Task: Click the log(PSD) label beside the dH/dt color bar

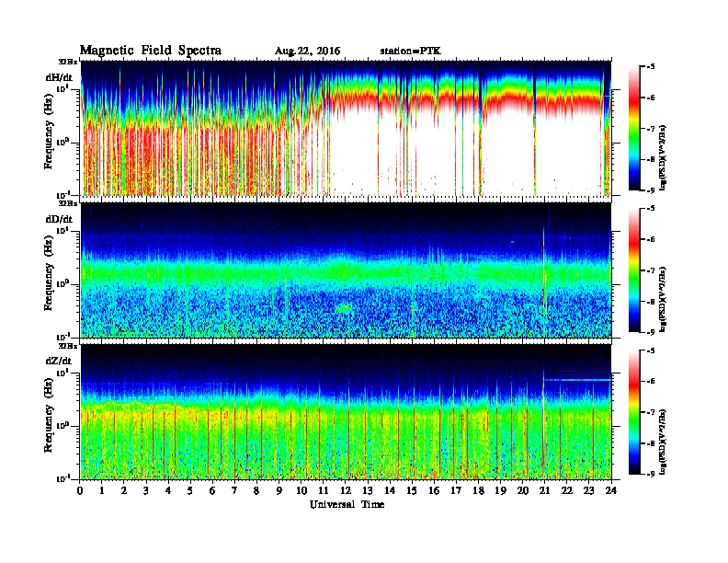Action: pos(664,157)
